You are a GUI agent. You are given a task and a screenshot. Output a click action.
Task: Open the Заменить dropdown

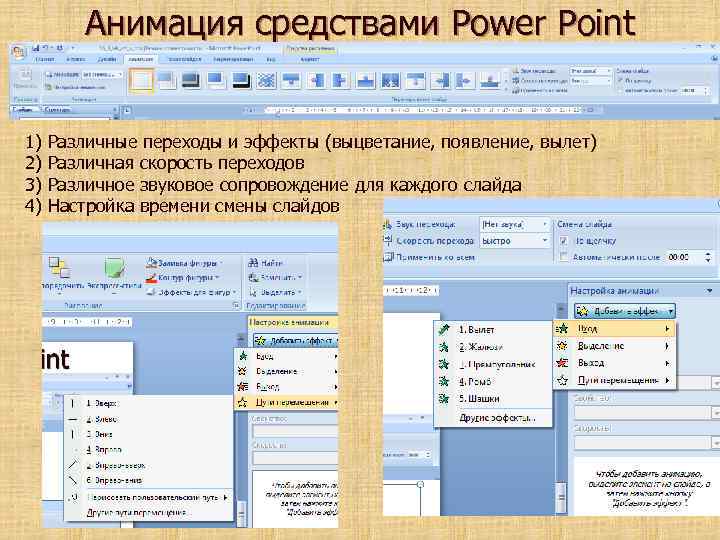click(275, 277)
